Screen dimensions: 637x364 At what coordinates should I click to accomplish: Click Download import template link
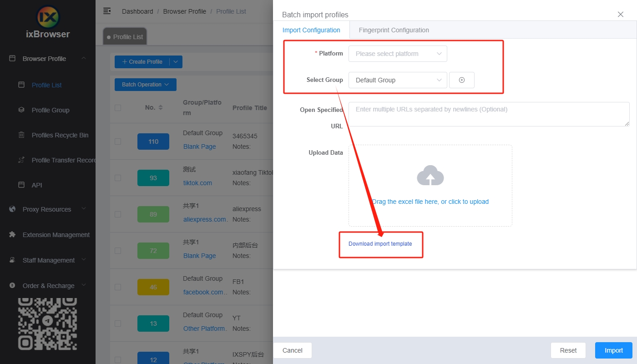pos(380,244)
